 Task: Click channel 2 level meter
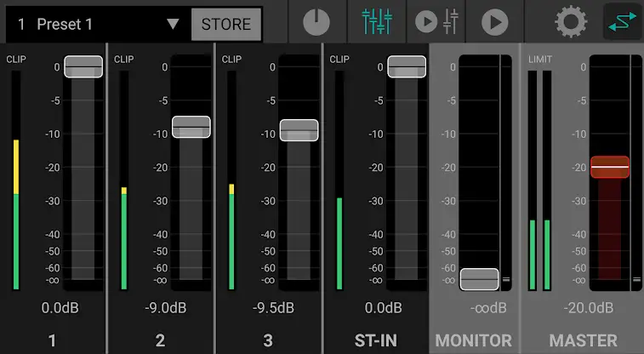pos(123,180)
